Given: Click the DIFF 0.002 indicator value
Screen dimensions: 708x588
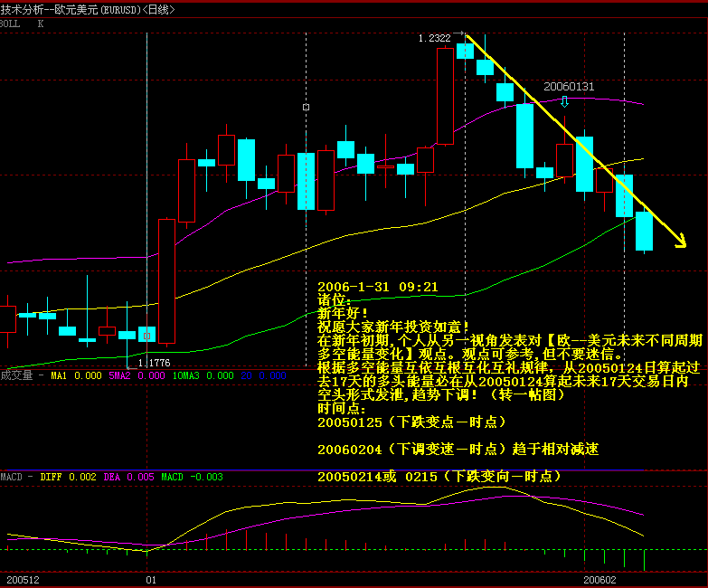Looking at the screenshot, I should 68,477.
